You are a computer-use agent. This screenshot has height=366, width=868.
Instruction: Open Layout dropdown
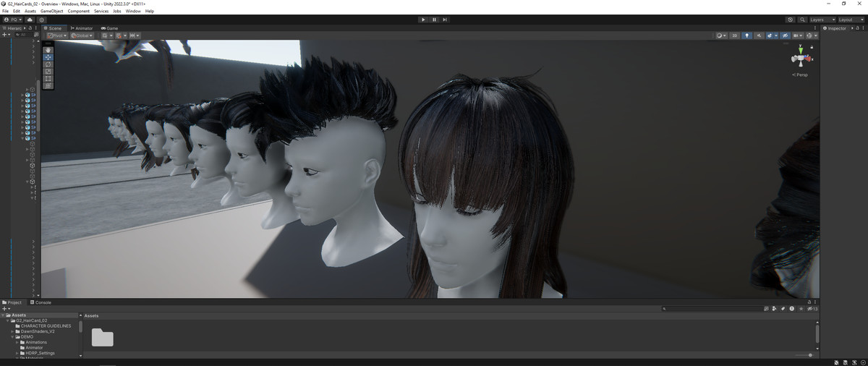pos(851,20)
